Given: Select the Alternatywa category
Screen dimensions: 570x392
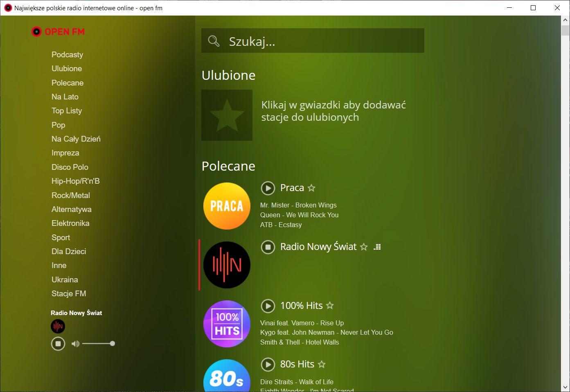Looking at the screenshot, I should click(72, 209).
